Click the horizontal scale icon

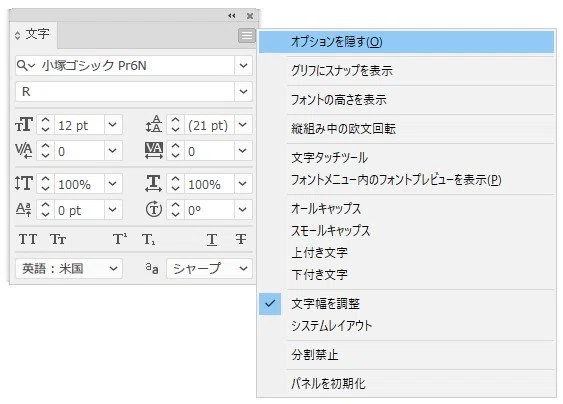coord(153,184)
